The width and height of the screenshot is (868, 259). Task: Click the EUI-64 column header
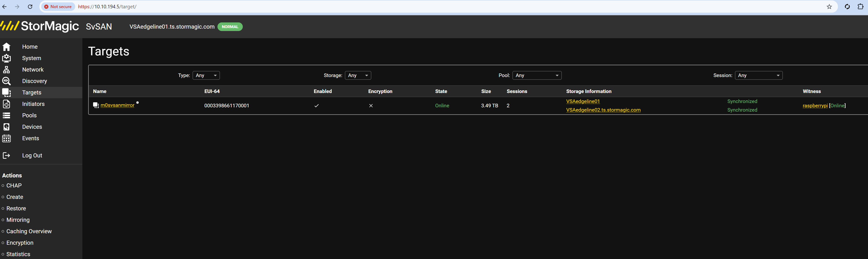pos(212,91)
